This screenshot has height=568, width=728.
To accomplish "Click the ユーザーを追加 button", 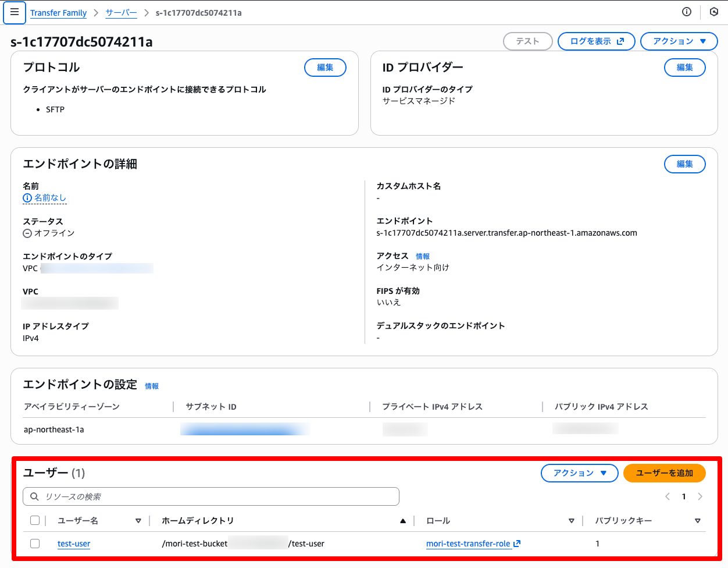I will click(664, 473).
